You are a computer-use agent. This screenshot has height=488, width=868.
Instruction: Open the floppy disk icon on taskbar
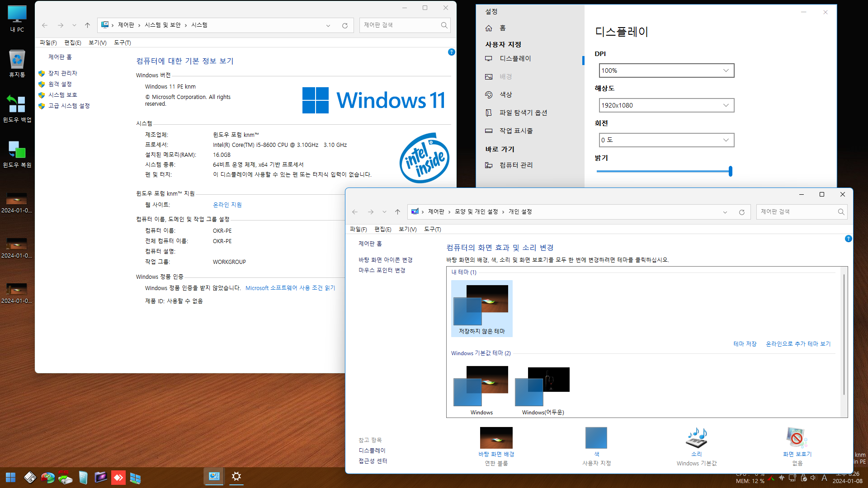(x=30, y=477)
